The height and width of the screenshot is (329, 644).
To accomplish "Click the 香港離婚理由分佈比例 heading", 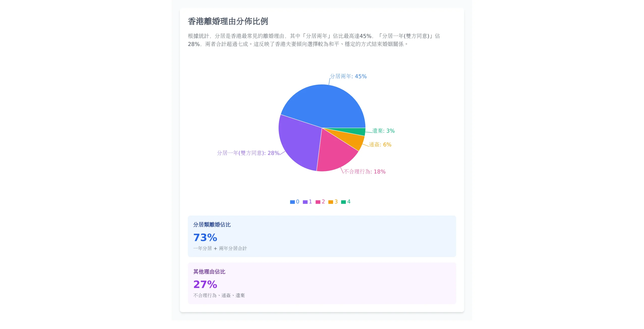I will (228, 21).
